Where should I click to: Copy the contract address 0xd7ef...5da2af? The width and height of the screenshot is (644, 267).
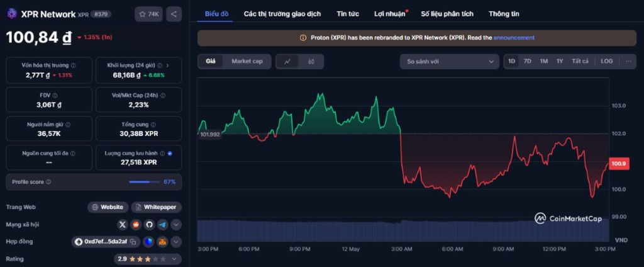point(133,242)
